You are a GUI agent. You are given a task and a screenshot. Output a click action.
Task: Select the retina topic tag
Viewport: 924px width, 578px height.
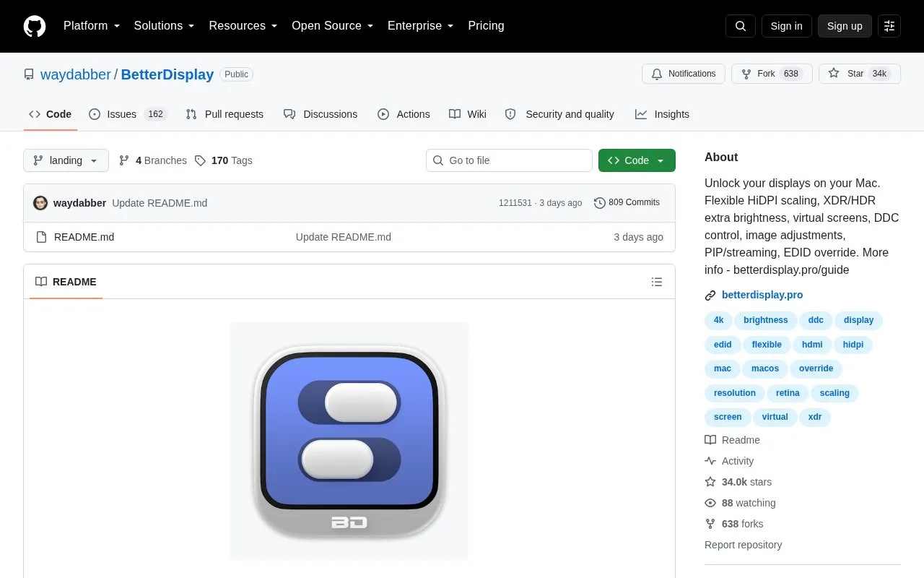point(788,393)
